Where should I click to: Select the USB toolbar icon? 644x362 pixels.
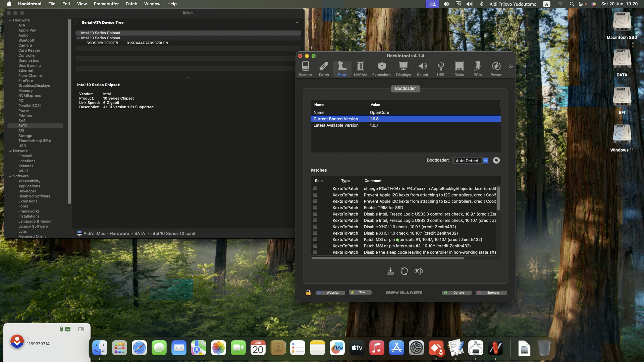tap(441, 69)
